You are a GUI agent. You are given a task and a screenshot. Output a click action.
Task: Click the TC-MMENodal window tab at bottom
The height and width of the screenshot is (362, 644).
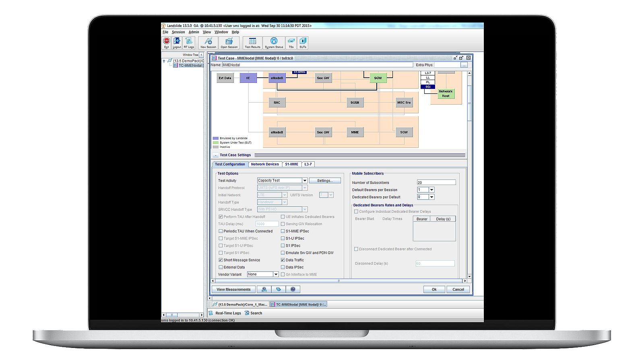coord(298,304)
